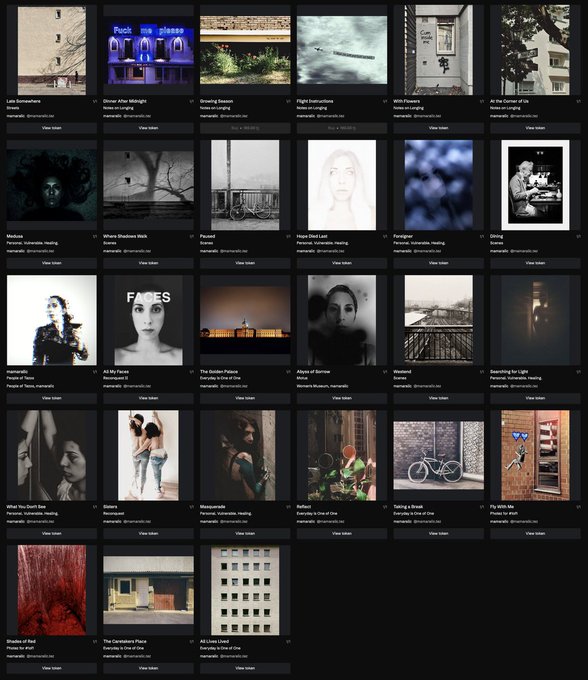Click View token under Reflect
This screenshot has height=680, width=588.
[x=342, y=533]
